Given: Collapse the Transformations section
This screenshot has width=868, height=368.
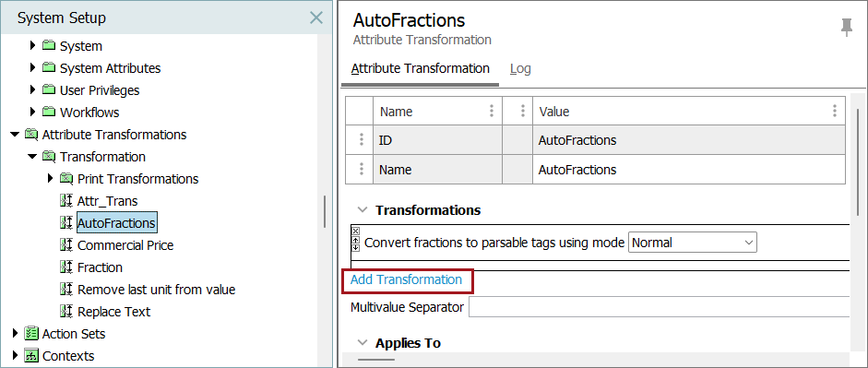Looking at the screenshot, I should point(363,210).
